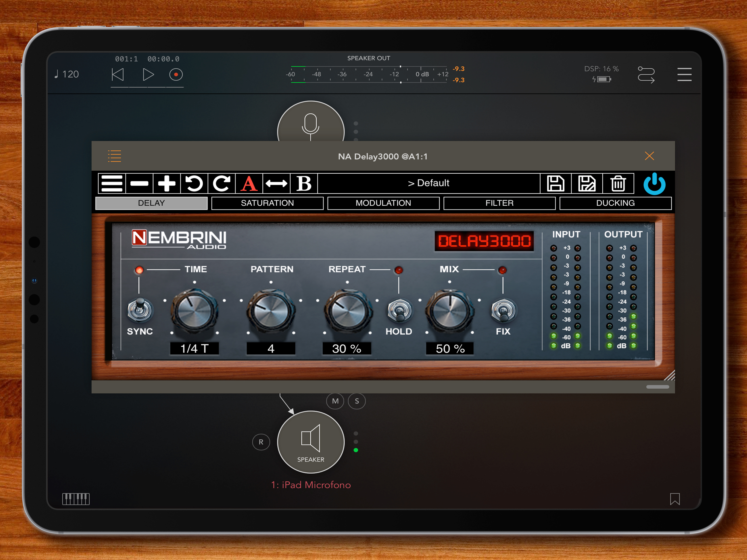The image size is (747, 560).
Task: Click the MIX knob
Action: (450, 311)
